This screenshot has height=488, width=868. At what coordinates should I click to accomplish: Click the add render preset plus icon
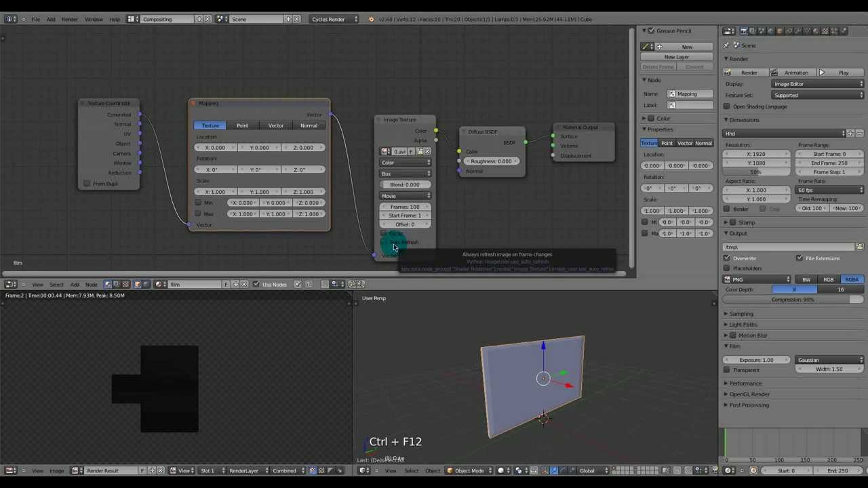850,134
